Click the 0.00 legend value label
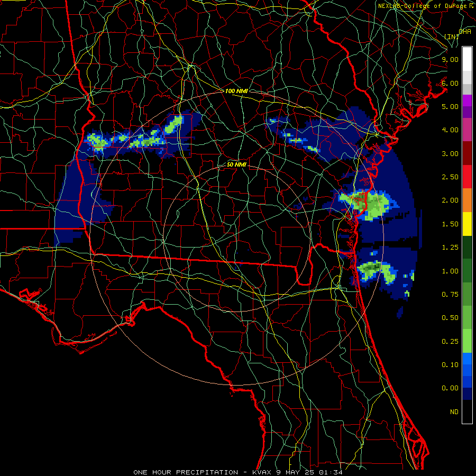The height and width of the screenshot is (476, 476). (x=450, y=388)
